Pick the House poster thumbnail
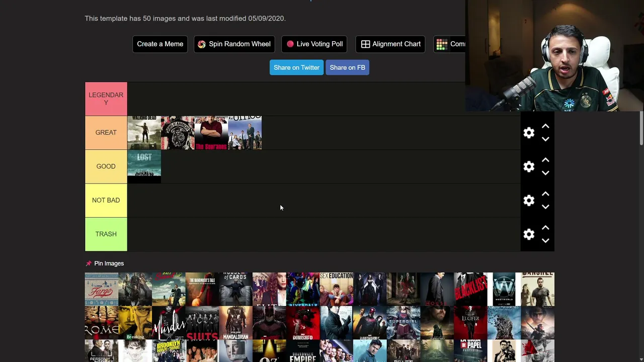 click(437, 289)
